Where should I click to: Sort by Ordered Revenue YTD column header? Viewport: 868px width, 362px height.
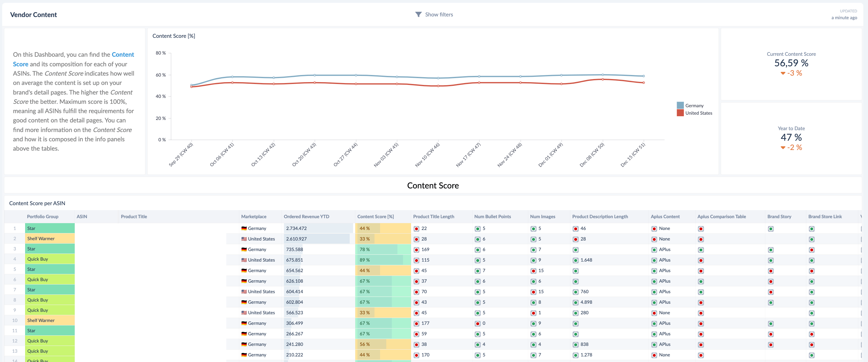click(306, 217)
